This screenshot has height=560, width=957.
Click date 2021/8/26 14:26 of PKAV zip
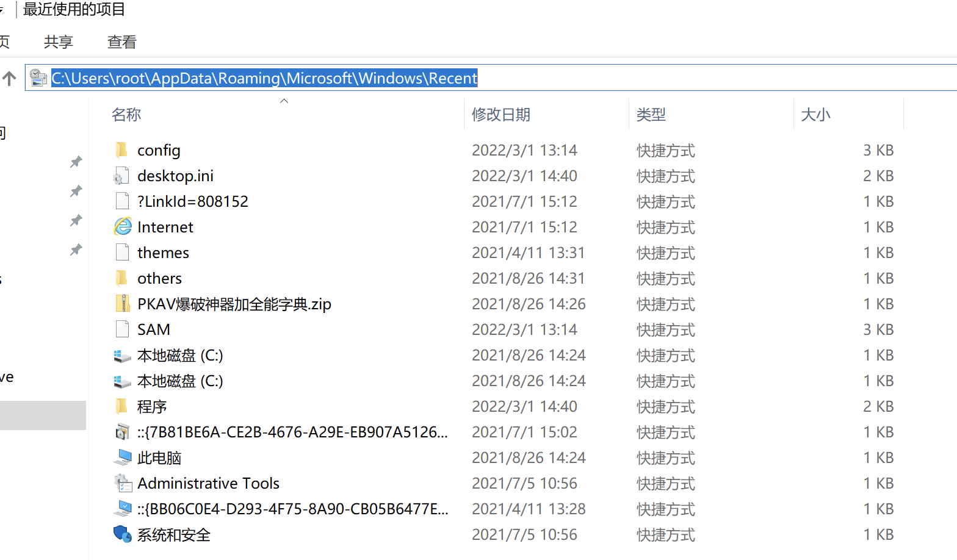point(529,304)
